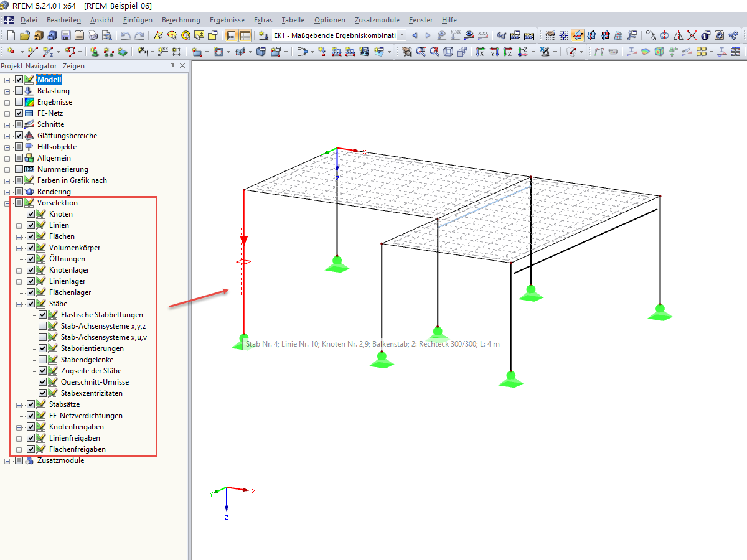This screenshot has height=560, width=747.
Task: Click the Show eye results icon
Action: 468,35
